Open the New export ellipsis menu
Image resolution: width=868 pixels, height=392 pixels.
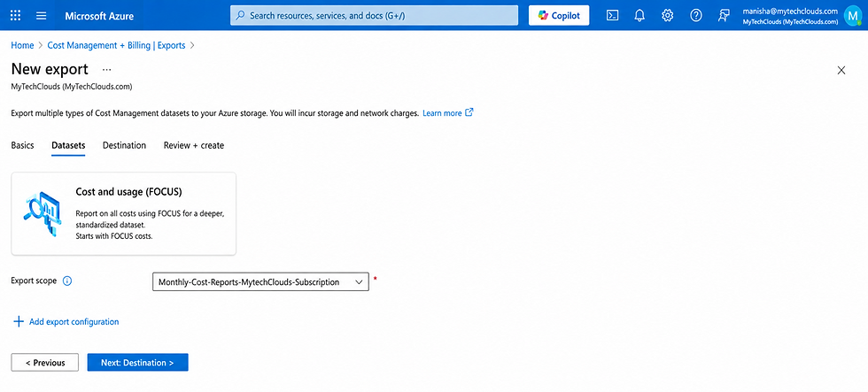(107, 70)
